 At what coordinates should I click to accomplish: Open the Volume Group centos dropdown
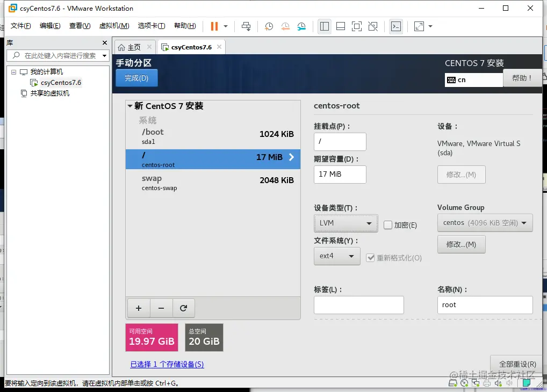(x=485, y=223)
